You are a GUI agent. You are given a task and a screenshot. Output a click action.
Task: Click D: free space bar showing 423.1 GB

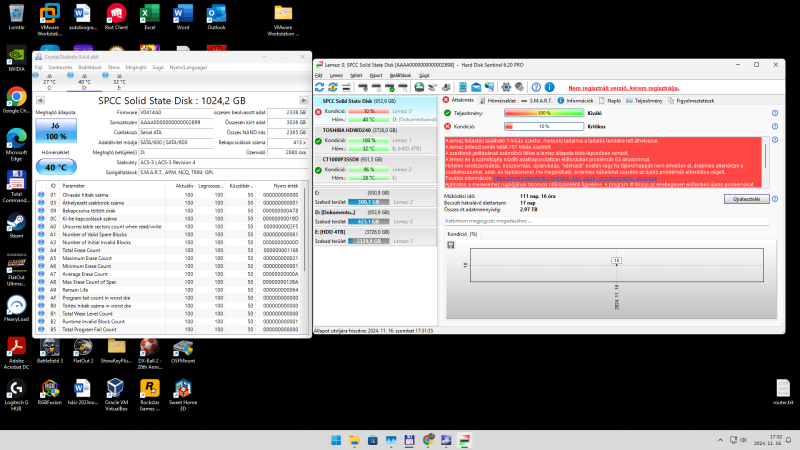[x=368, y=221]
